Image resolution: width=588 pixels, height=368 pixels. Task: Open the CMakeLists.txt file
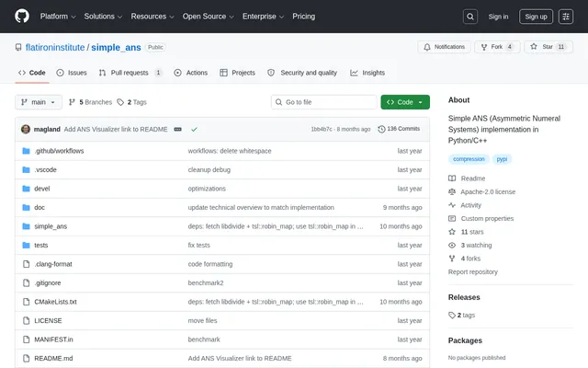click(x=55, y=302)
